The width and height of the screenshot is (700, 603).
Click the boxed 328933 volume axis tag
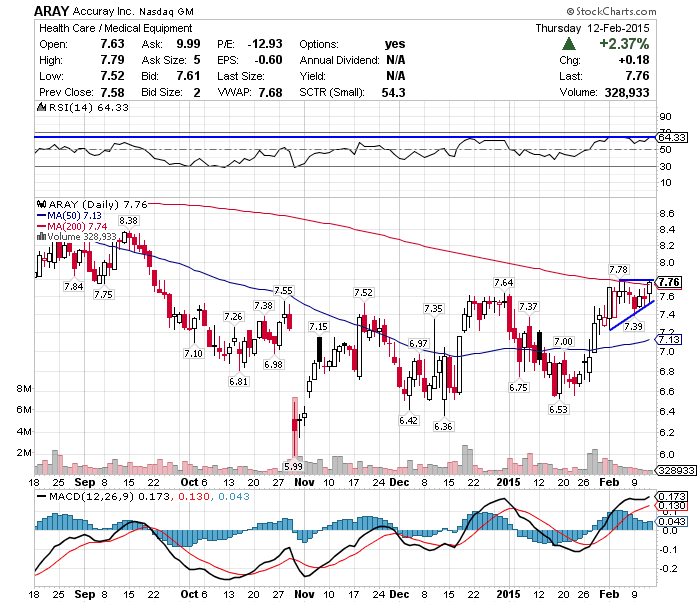(x=676, y=470)
